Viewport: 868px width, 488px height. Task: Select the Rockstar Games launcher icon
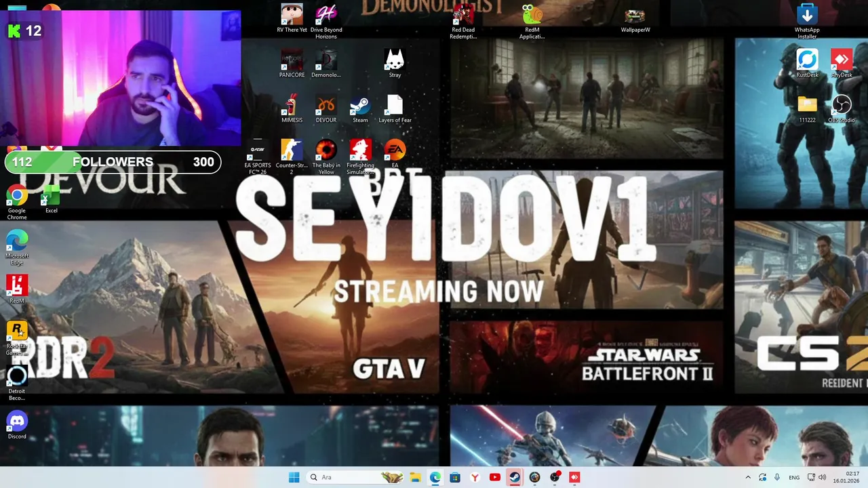pos(17,338)
